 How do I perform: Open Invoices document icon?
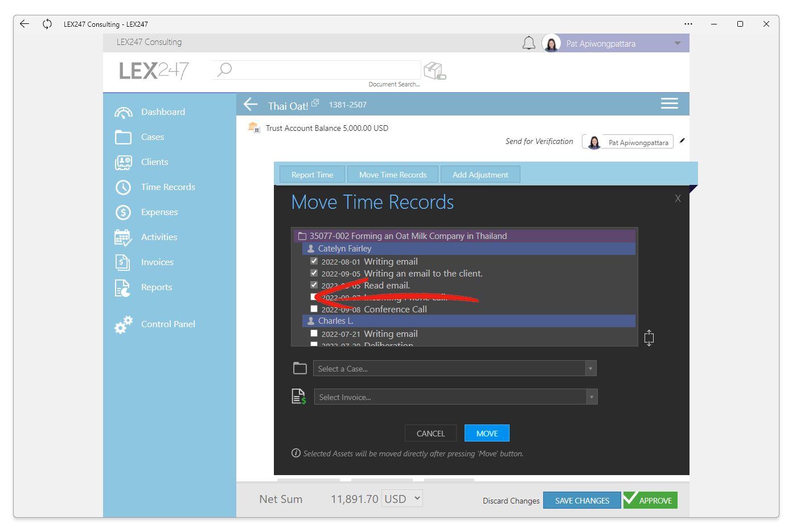tap(123, 262)
